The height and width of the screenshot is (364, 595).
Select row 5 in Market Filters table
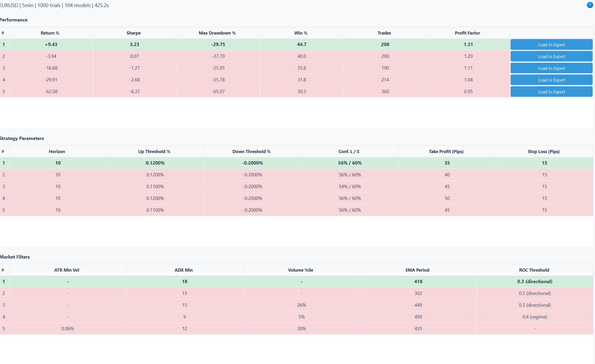pyautogui.click(x=183, y=328)
